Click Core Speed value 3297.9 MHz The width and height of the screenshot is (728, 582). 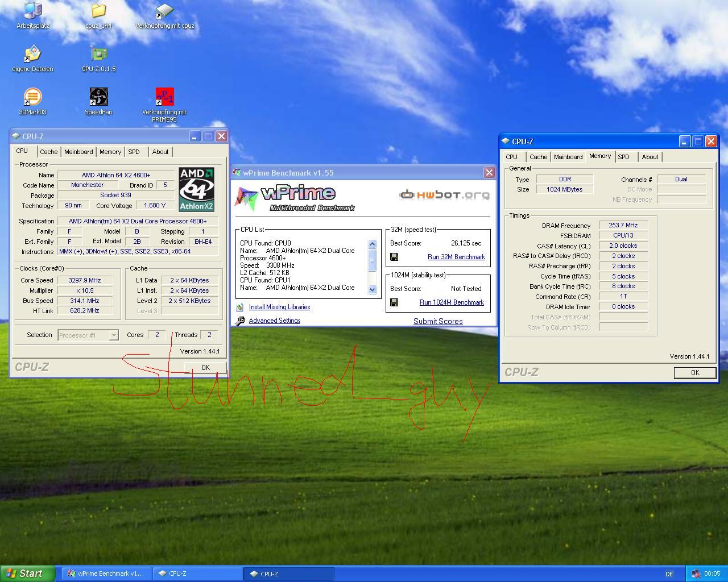coord(85,280)
